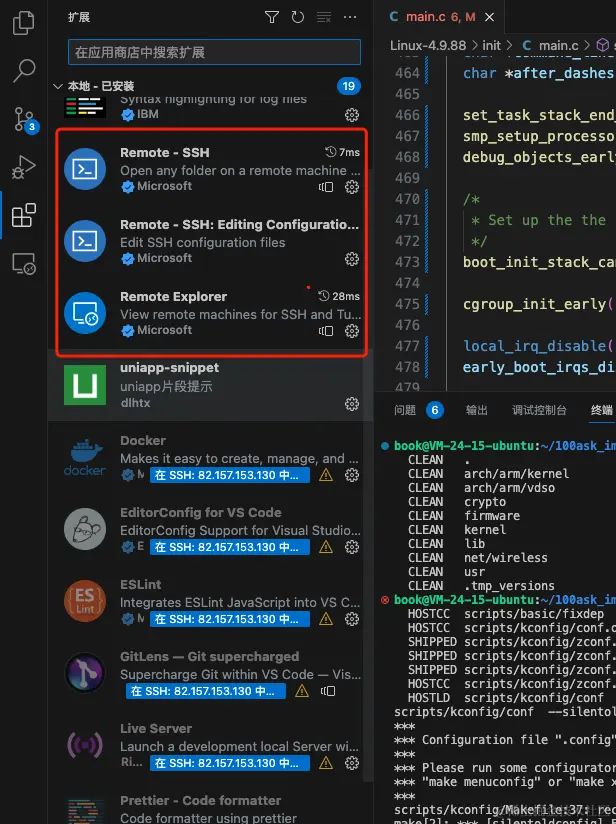Install ESLint in SSH: 82.157.153.130

pyautogui.click(x=230, y=619)
